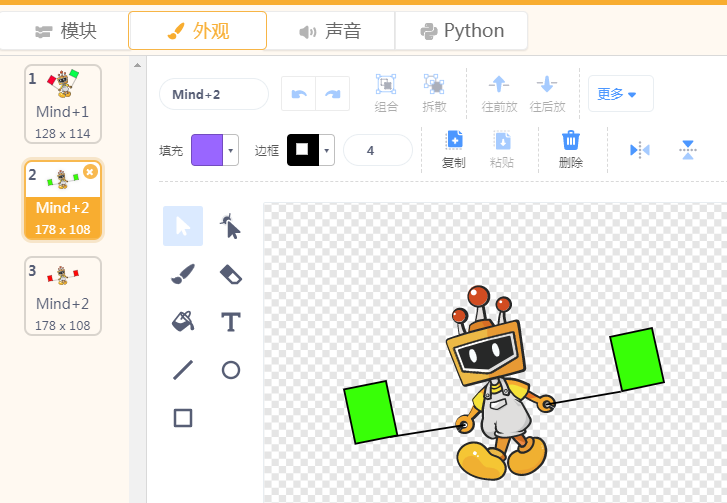Ungroup the selection with 拆散
Image resolution: width=727 pixels, height=503 pixels.
click(x=434, y=94)
